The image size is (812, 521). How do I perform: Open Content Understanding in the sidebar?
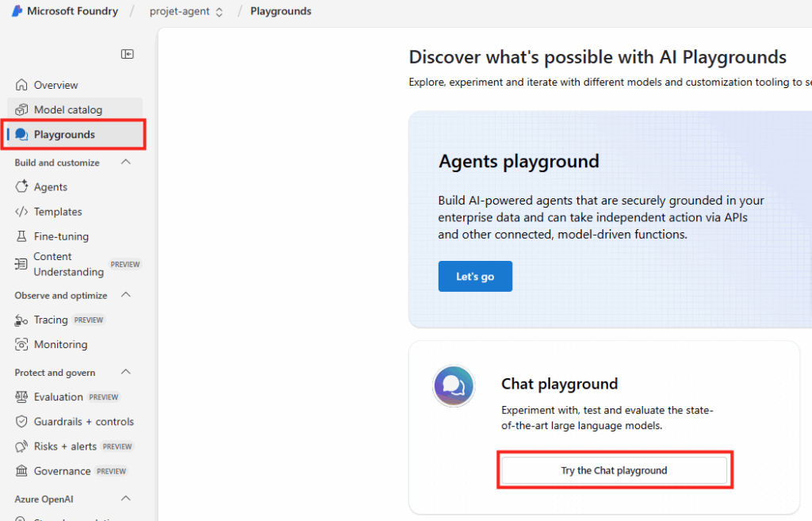tap(68, 264)
